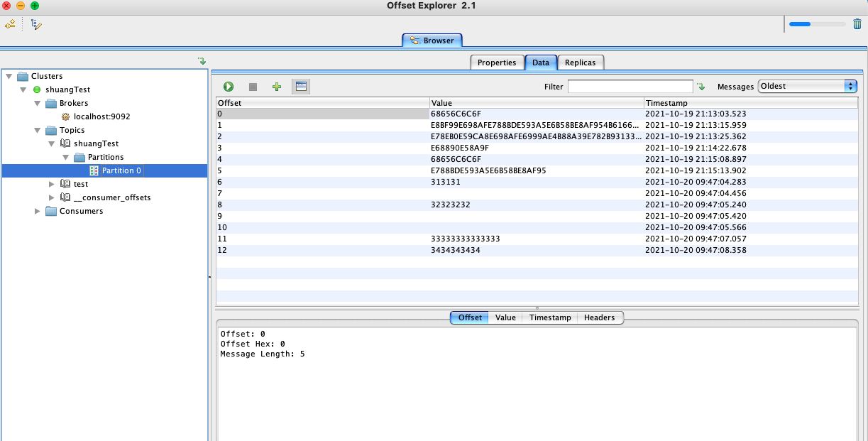
Task: Collapse the Brokers folder
Action: 38,103
